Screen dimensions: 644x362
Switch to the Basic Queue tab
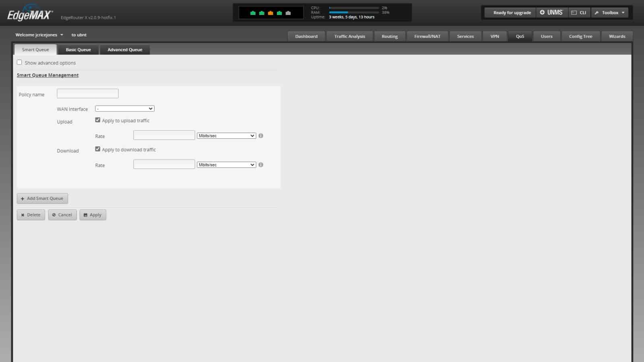click(78, 49)
